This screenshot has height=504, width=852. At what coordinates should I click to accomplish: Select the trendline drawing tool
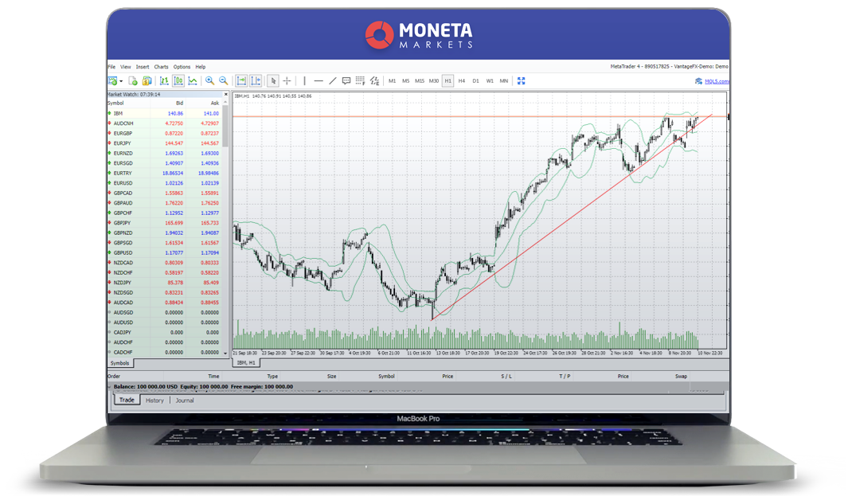pyautogui.click(x=333, y=81)
